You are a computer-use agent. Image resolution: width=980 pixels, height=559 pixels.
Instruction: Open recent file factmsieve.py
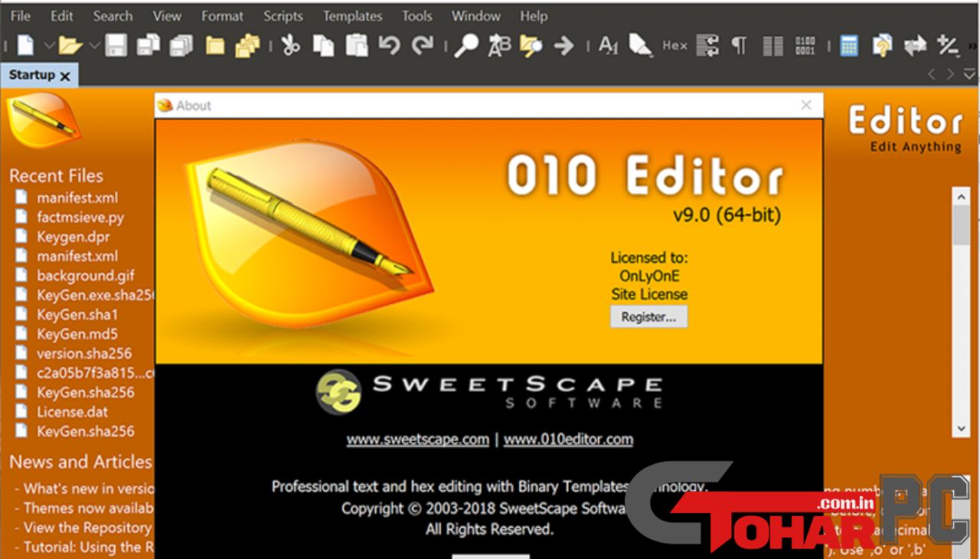point(80,217)
